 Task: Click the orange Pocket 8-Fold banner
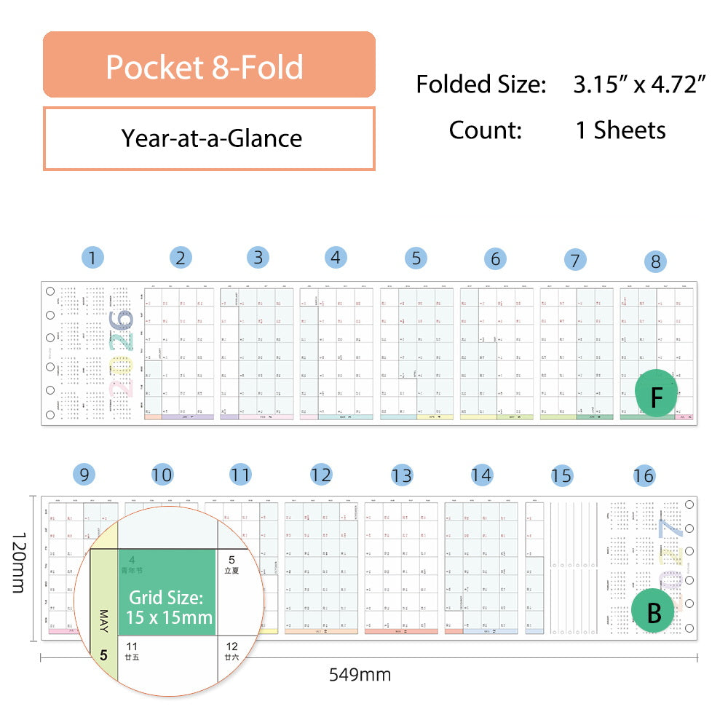[209, 65]
